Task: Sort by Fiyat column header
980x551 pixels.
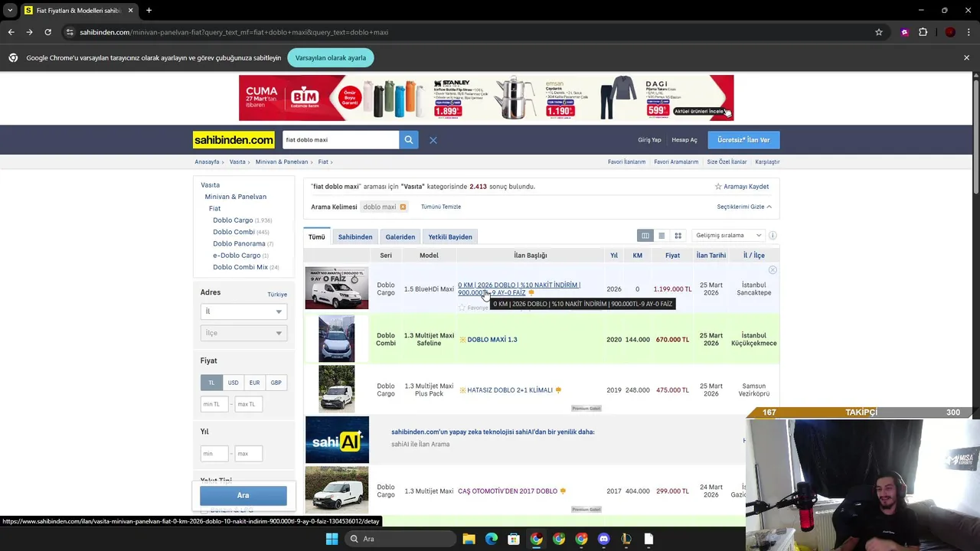Action: (x=672, y=256)
